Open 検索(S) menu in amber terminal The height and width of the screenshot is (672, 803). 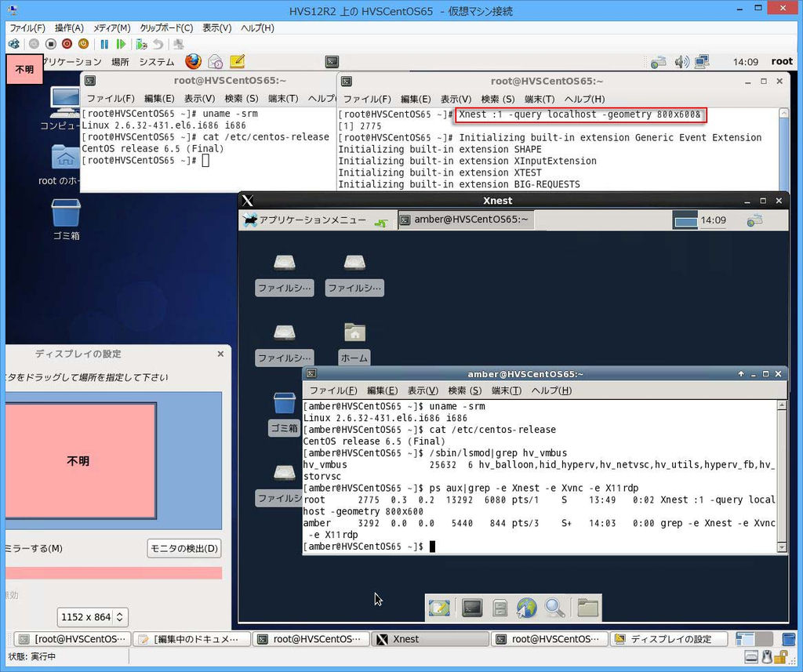(464, 390)
